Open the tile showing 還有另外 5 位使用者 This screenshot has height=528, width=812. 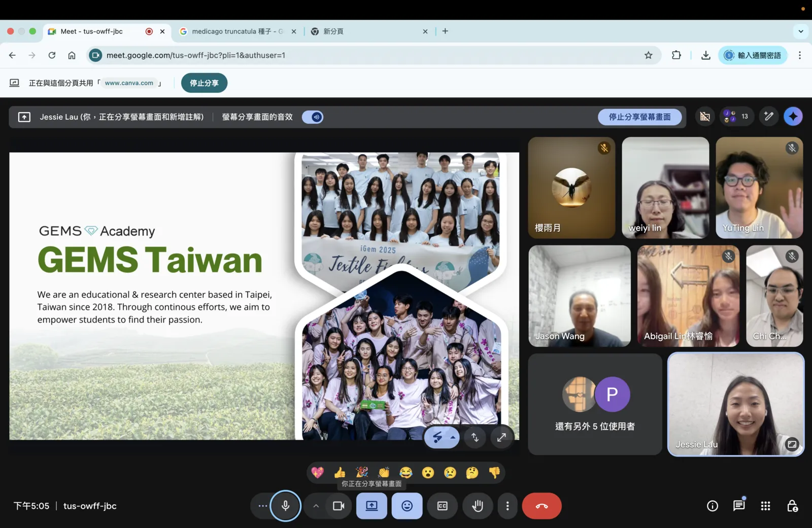(595, 404)
